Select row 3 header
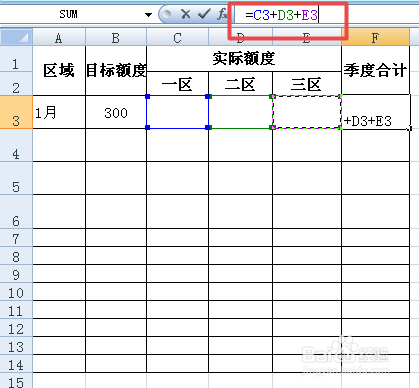 pyautogui.click(x=16, y=112)
